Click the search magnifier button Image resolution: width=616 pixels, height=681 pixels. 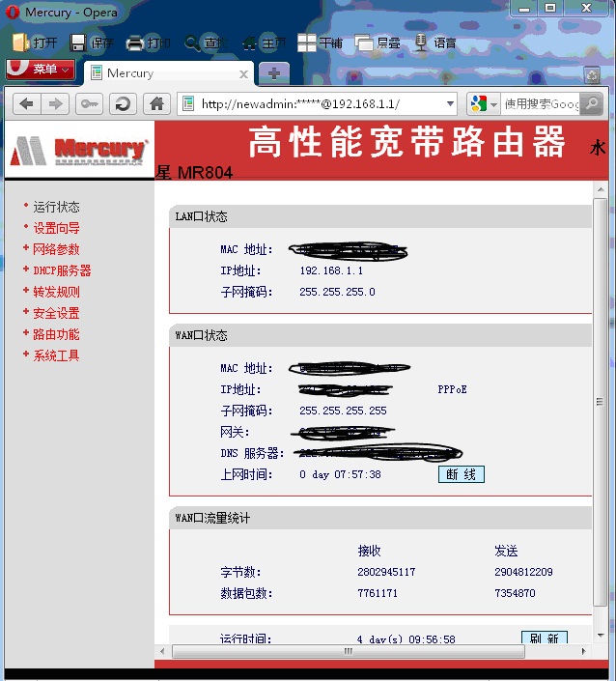coord(591,103)
